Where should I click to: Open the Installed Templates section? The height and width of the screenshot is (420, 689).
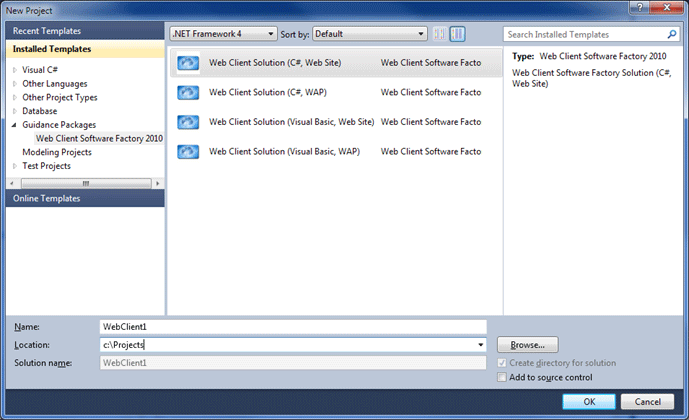click(85, 49)
